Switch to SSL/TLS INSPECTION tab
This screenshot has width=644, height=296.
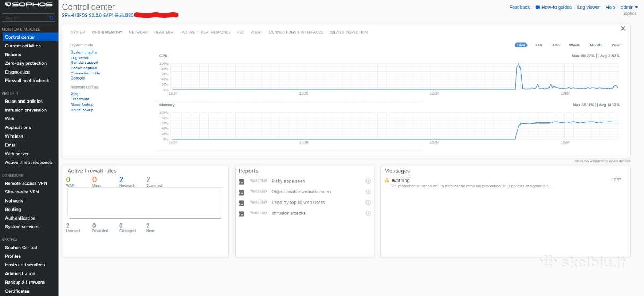(348, 32)
